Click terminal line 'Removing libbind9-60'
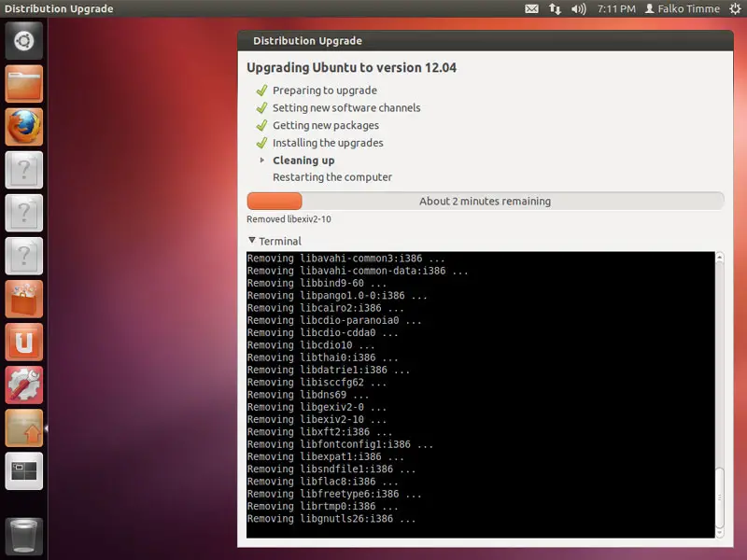Image resolution: width=747 pixels, height=560 pixels. pos(317,283)
